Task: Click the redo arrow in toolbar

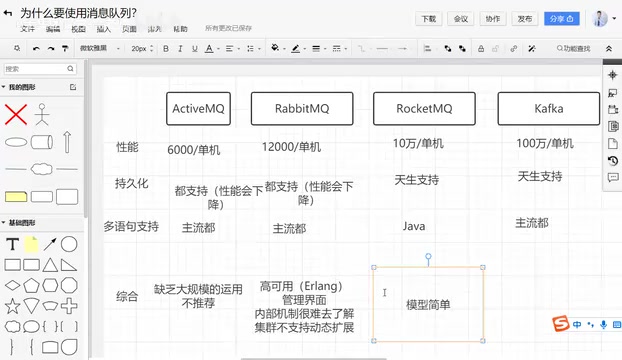Action: pos(51,48)
